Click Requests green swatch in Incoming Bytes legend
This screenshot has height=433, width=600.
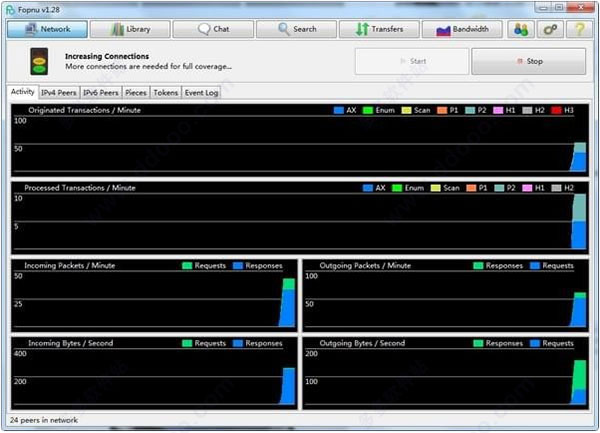click(187, 343)
